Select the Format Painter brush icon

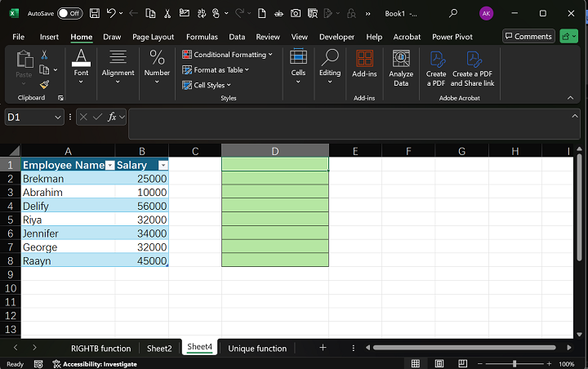(44, 84)
